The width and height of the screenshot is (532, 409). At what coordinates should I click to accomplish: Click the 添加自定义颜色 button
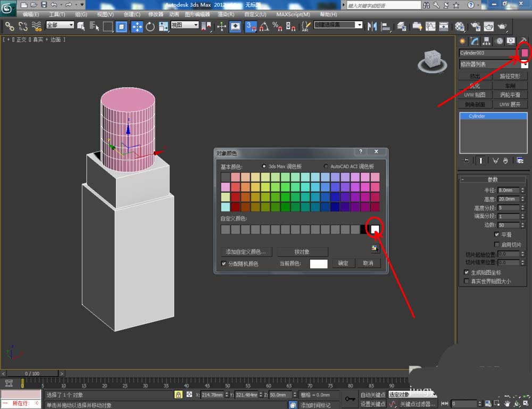(246, 251)
